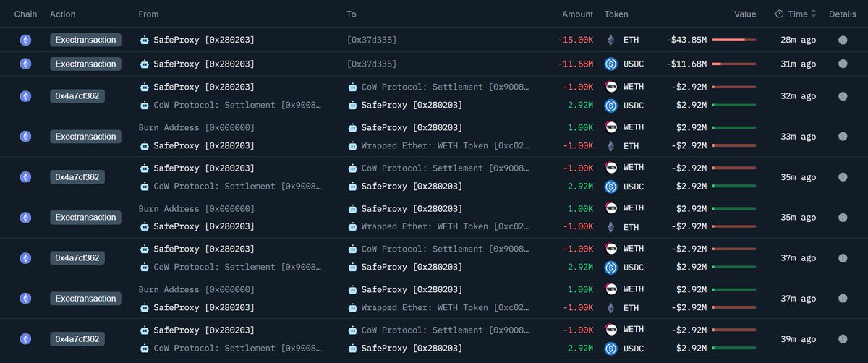Click the Ethereum chain icon in the 39m ago row
Screen dimensions: 868x363
click(x=25, y=338)
